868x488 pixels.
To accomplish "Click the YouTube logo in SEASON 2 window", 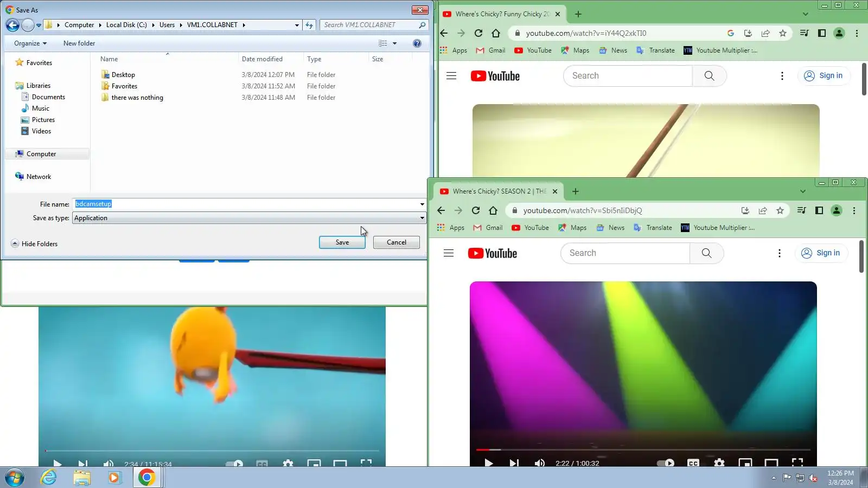I will click(493, 253).
